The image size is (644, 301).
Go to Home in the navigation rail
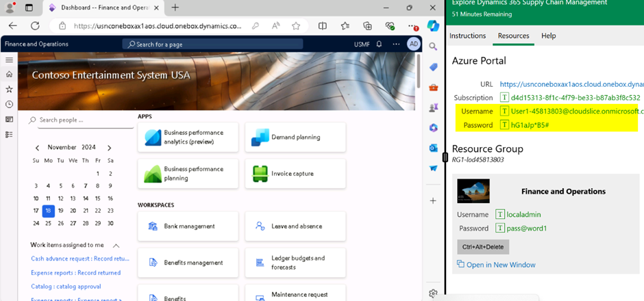click(9, 75)
